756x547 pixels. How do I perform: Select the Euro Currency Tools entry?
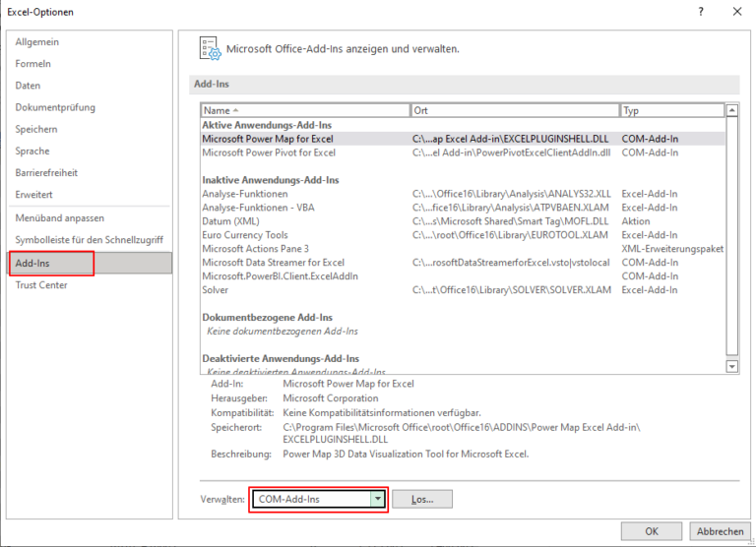(245, 235)
